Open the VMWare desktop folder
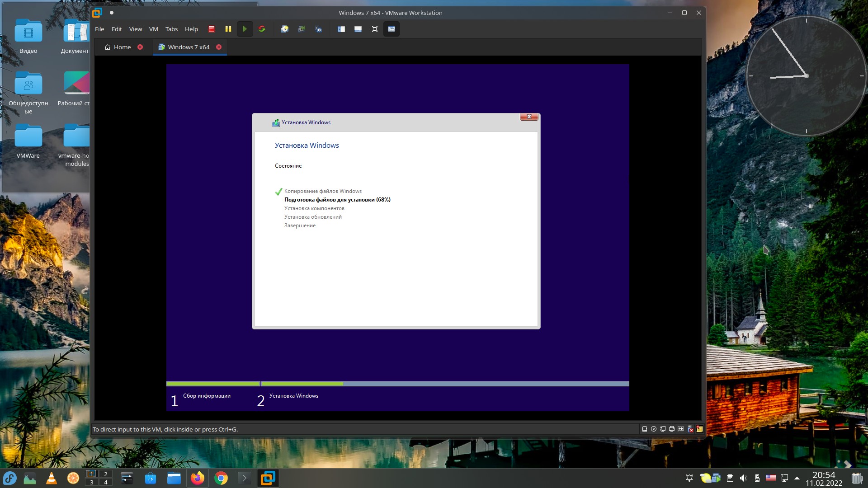This screenshot has height=488, width=868. (x=28, y=141)
